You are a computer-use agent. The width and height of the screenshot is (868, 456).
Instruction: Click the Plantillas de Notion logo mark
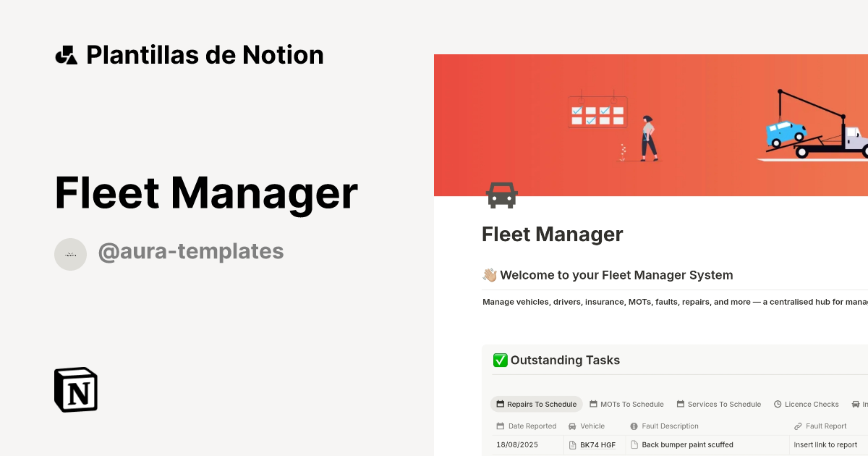coord(66,54)
